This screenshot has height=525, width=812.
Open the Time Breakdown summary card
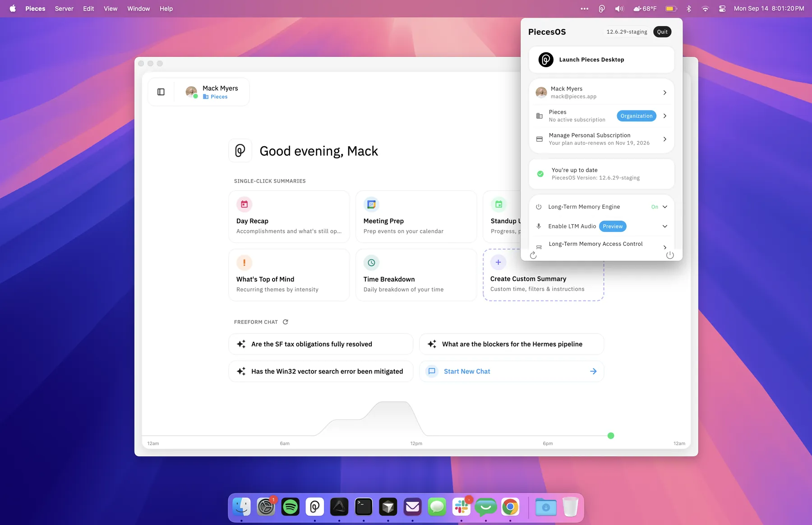[x=416, y=275]
